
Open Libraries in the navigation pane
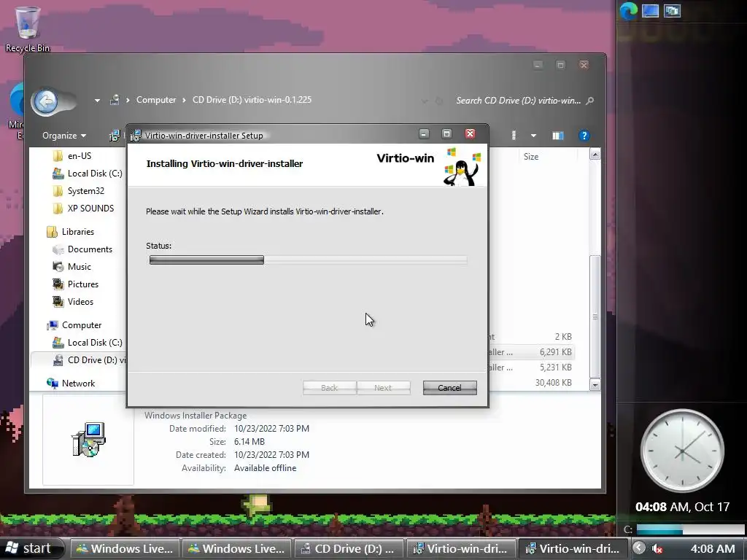77,232
